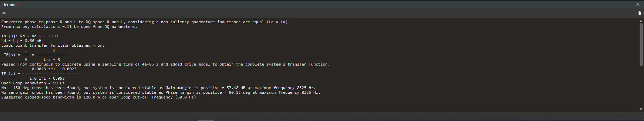Click the "Suggested closed-loop bandwidth" output line

point(99,97)
